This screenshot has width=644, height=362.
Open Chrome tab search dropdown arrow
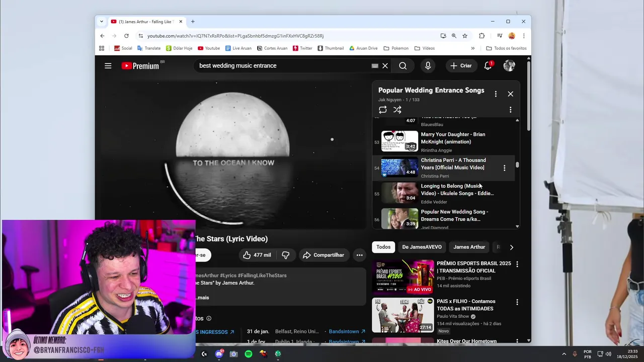(x=102, y=22)
